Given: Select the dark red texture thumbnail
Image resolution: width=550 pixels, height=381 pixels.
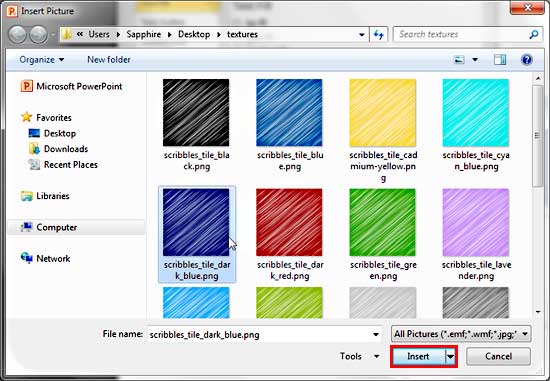Looking at the screenshot, I should (289, 222).
